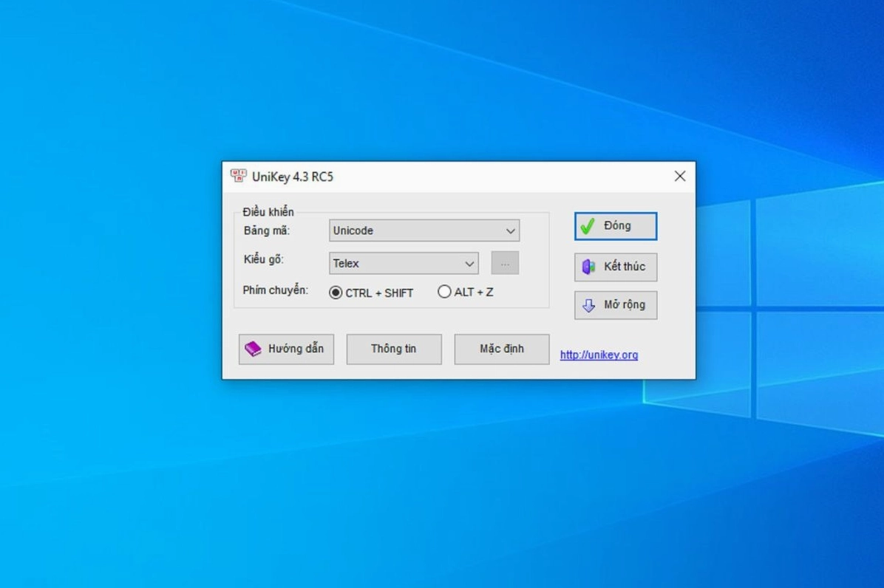Select the CTRL + SHIFT switch key option
Image resolution: width=884 pixels, height=588 pixels.
click(x=336, y=291)
